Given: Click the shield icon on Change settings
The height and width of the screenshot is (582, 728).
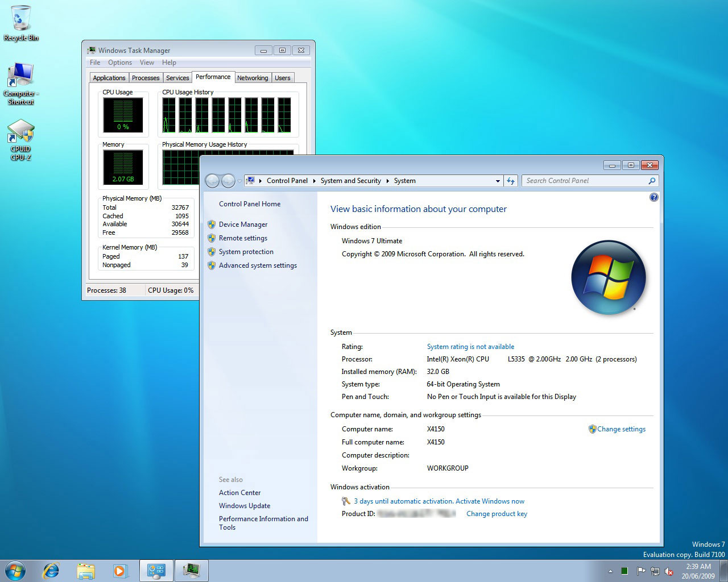Looking at the screenshot, I should tap(592, 429).
